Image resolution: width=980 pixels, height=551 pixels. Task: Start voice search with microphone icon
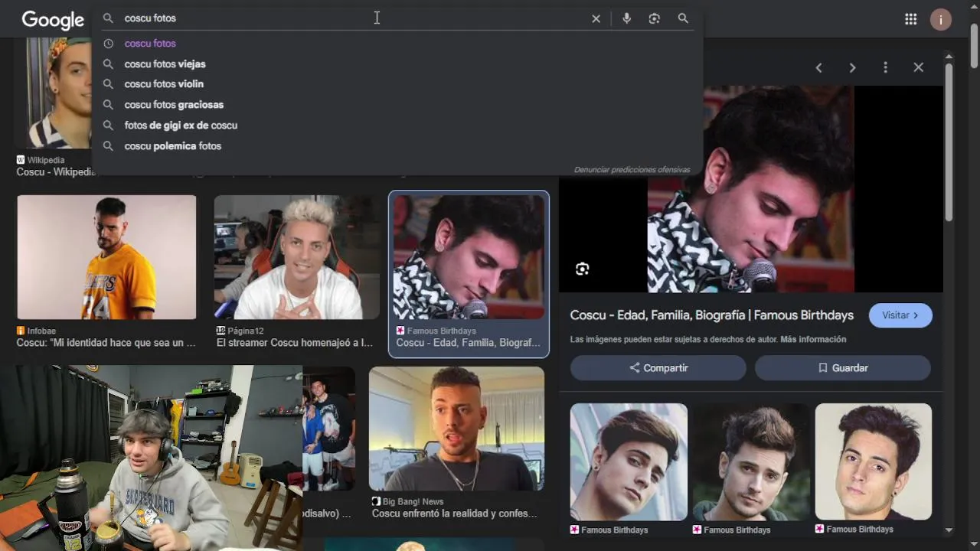tap(626, 18)
